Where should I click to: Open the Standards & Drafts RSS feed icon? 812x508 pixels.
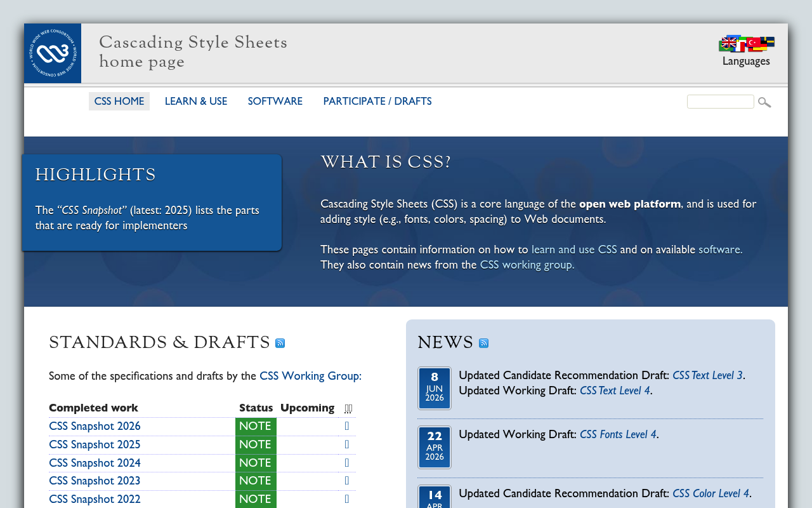[280, 344]
